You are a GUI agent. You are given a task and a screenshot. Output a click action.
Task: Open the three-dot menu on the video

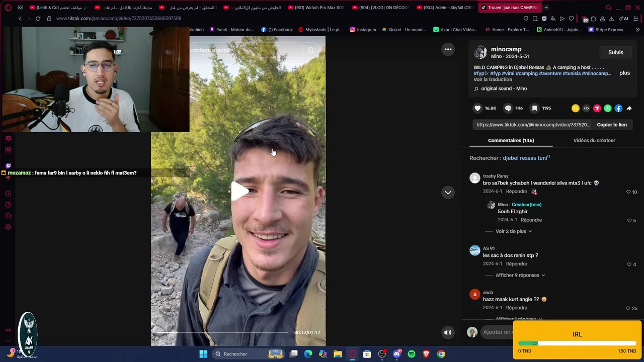click(448, 49)
